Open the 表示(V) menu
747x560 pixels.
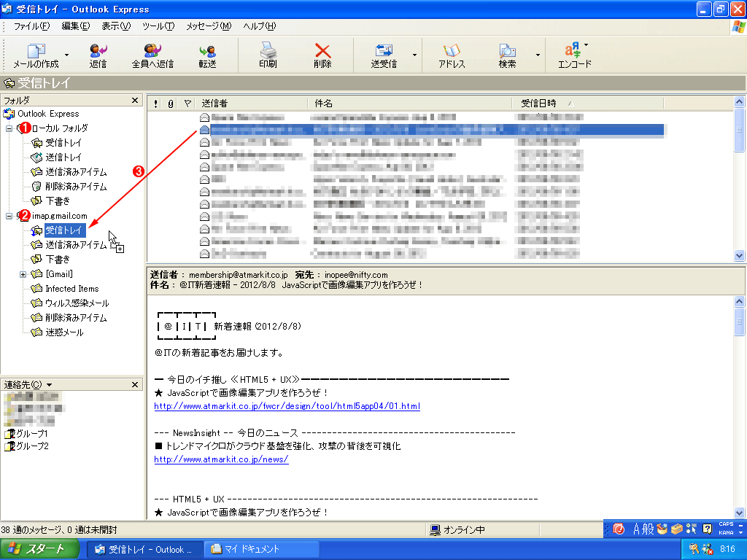(x=116, y=26)
